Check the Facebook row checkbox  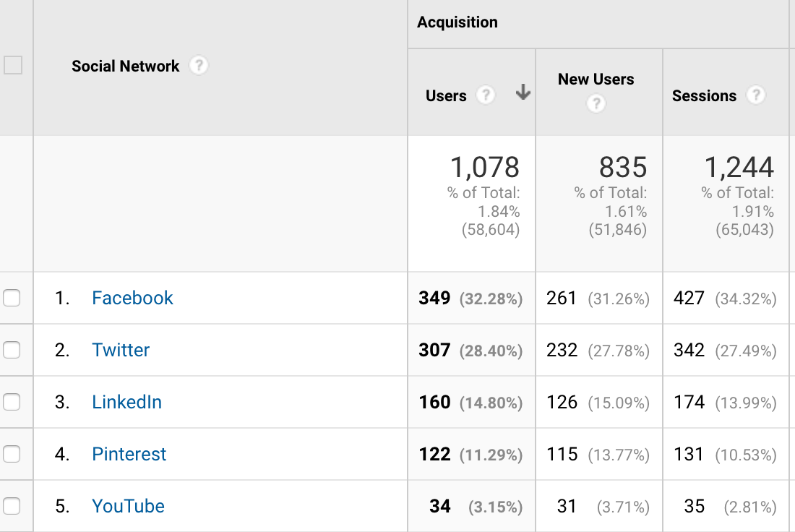[x=12, y=298]
